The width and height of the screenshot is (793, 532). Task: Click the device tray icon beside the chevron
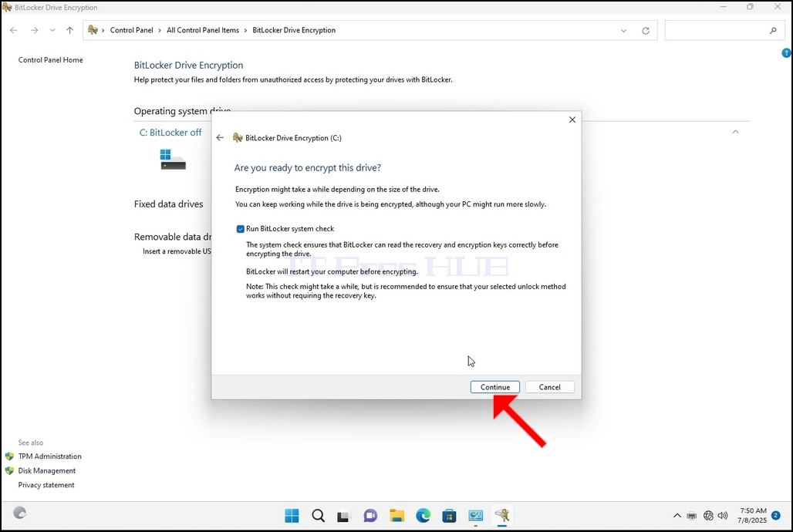click(692, 516)
